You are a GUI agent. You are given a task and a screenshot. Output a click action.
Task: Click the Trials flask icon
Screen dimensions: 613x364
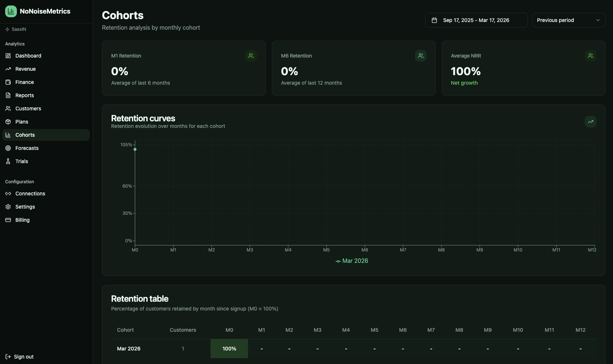pyautogui.click(x=8, y=161)
